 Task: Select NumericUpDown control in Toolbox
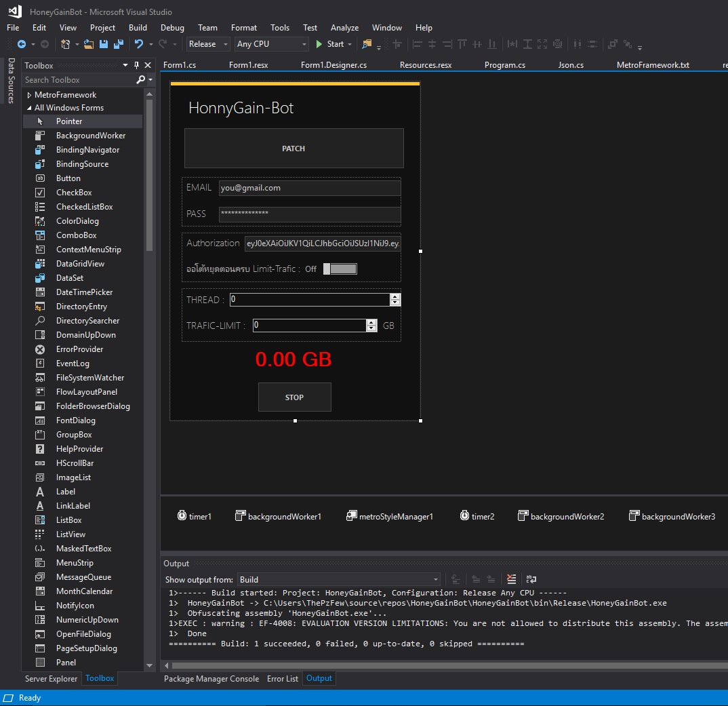(x=83, y=620)
